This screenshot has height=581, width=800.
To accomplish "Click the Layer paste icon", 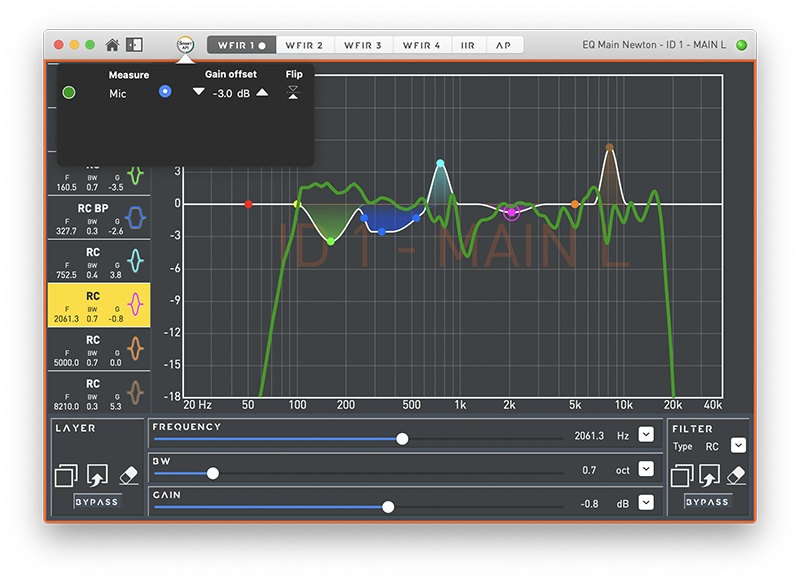I will (x=97, y=475).
